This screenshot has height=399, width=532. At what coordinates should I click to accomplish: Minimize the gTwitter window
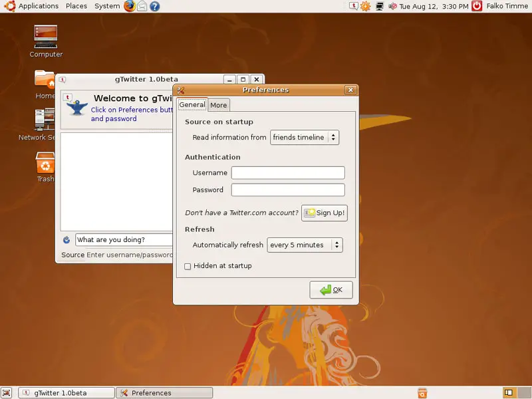pyautogui.click(x=229, y=80)
